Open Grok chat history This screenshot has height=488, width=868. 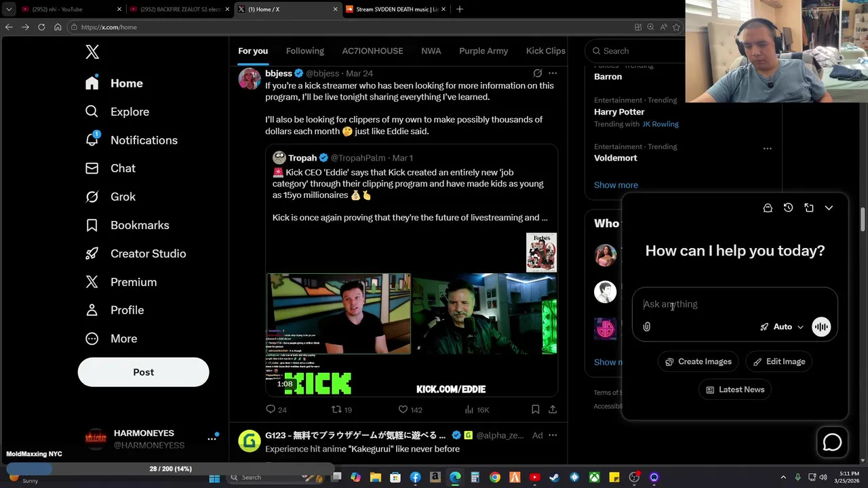pos(788,208)
